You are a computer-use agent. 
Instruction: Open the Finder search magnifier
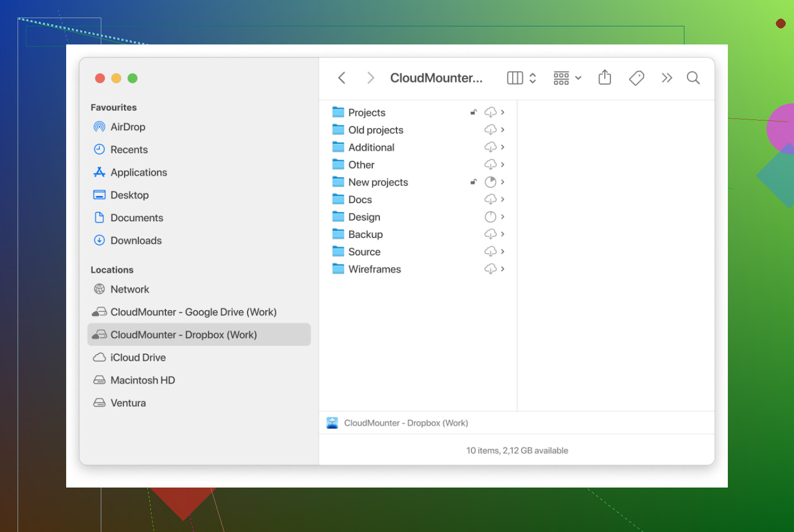pyautogui.click(x=693, y=78)
